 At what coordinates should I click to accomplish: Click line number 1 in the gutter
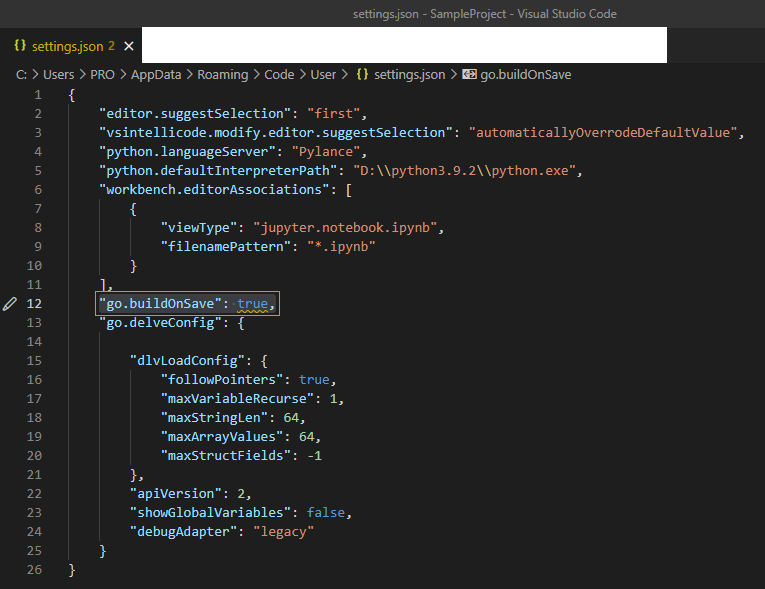coord(38,95)
